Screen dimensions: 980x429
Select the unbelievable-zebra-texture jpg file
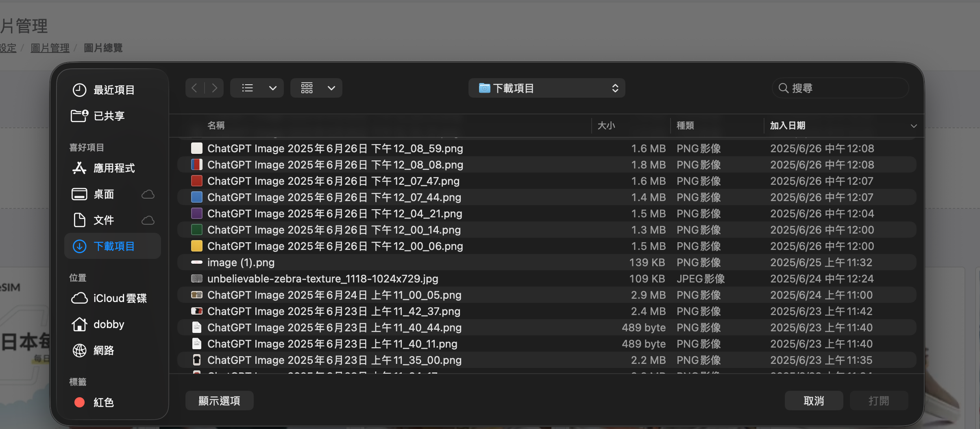point(322,279)
